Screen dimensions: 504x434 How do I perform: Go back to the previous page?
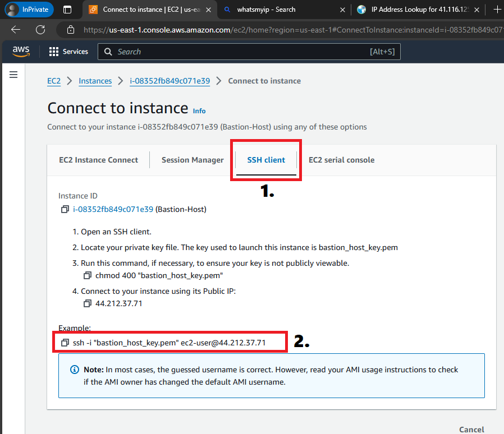(x=15, y=30)
